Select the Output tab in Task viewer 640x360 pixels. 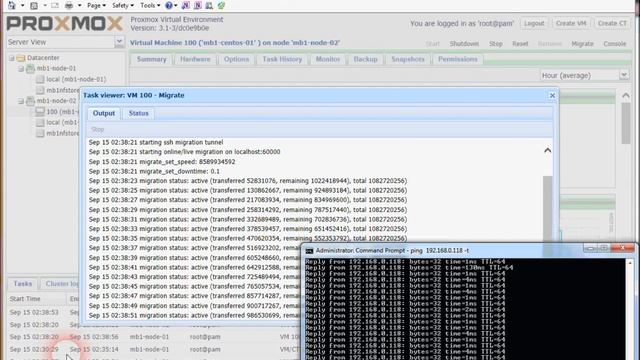coord(104,113)
